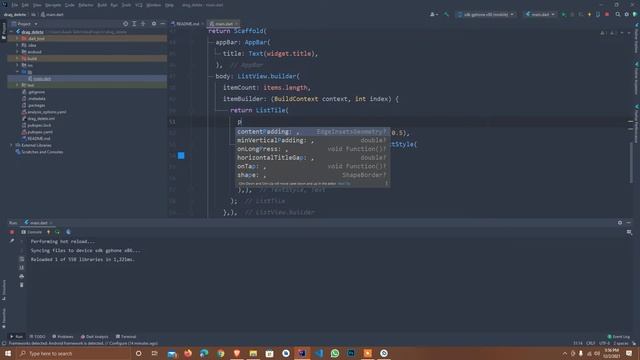Click the Windows Start button

click(x=8, y=353)
